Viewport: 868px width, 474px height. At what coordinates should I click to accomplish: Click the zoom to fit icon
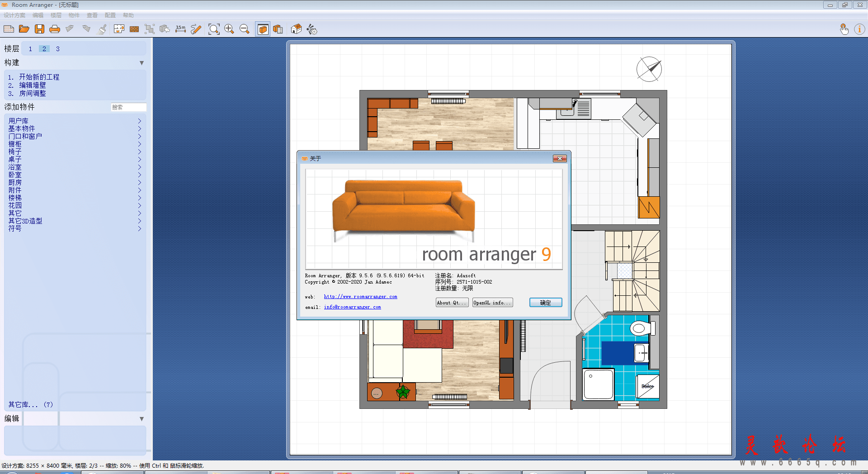214,29
